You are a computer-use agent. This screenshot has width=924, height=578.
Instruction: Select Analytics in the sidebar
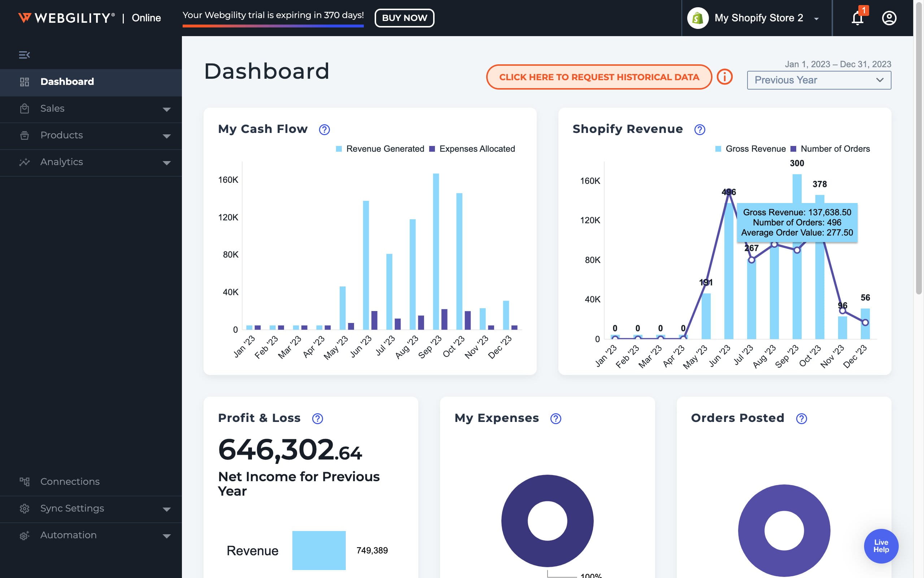point(91,162)
